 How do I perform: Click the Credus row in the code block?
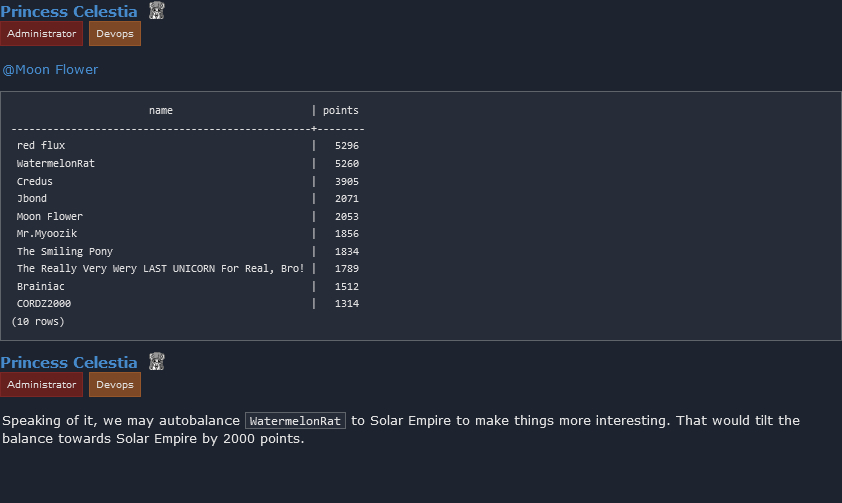pos(35,181)
